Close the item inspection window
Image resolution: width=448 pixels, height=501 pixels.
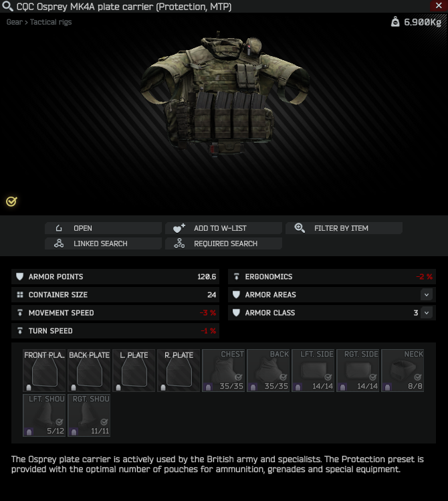click(x=439, y=6)
